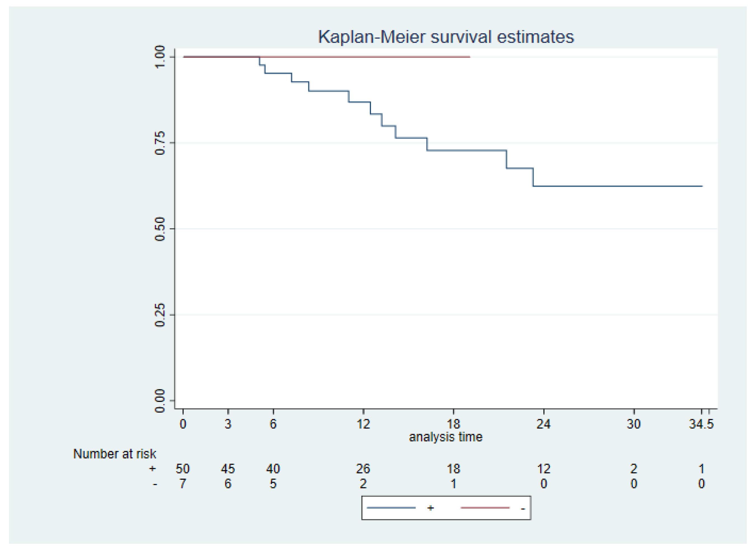Click the right end of the red survival line
This screenshot has height=553, width=756.
(x=469, y=57)
